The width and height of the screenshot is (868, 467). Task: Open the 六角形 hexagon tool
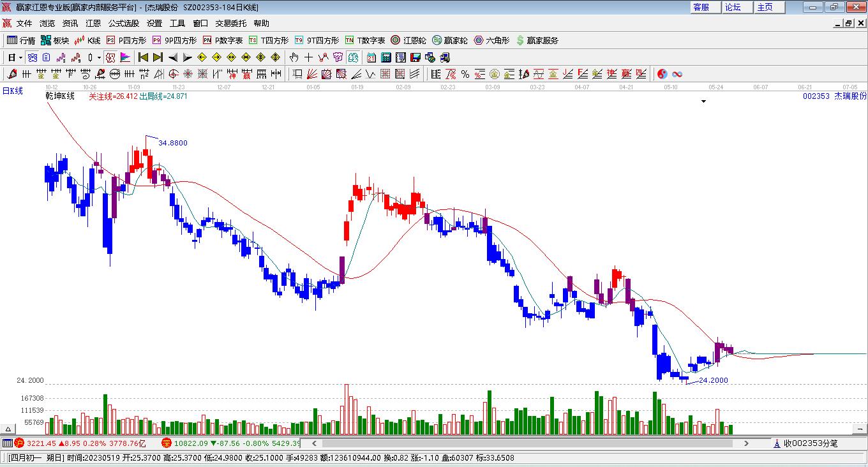click(x=491, y=40)
